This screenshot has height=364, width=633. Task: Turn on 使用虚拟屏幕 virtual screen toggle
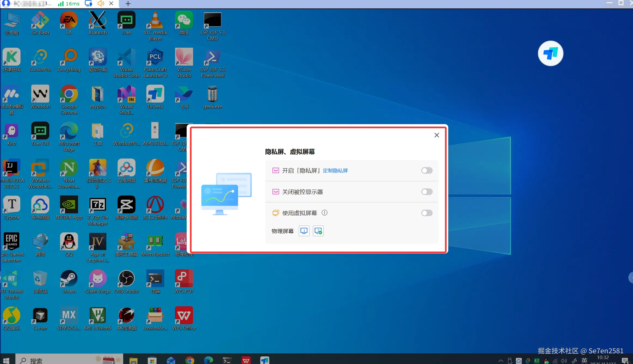pos(426,213)
